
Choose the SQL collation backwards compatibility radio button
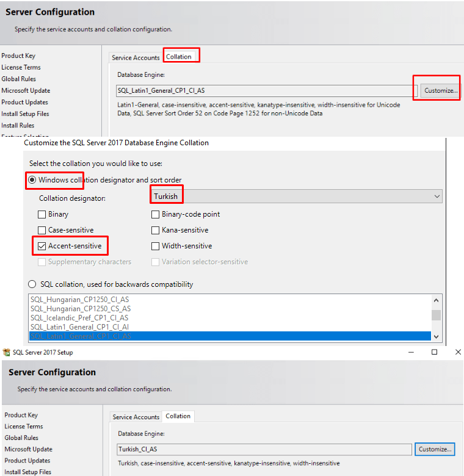point(32,284)
